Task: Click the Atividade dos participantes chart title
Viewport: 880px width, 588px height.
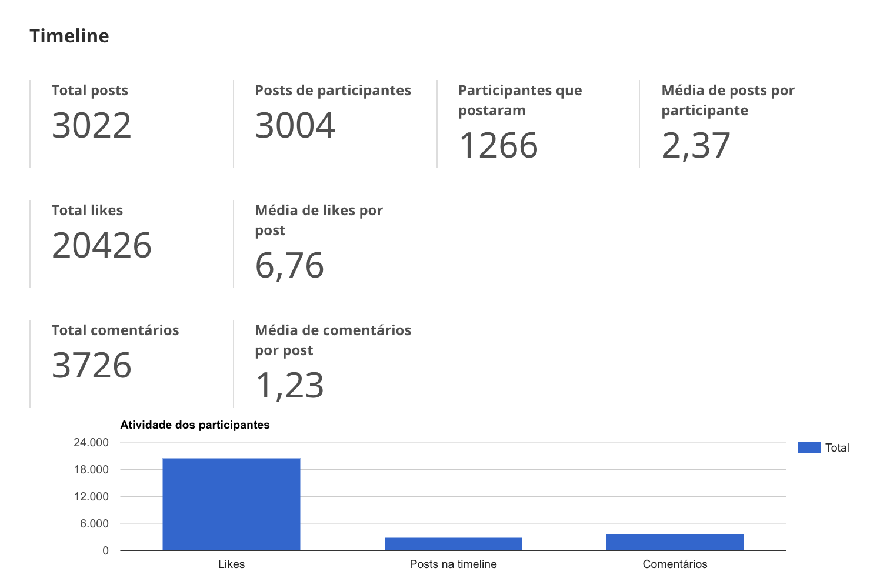Action: click(x=195, y=425)
